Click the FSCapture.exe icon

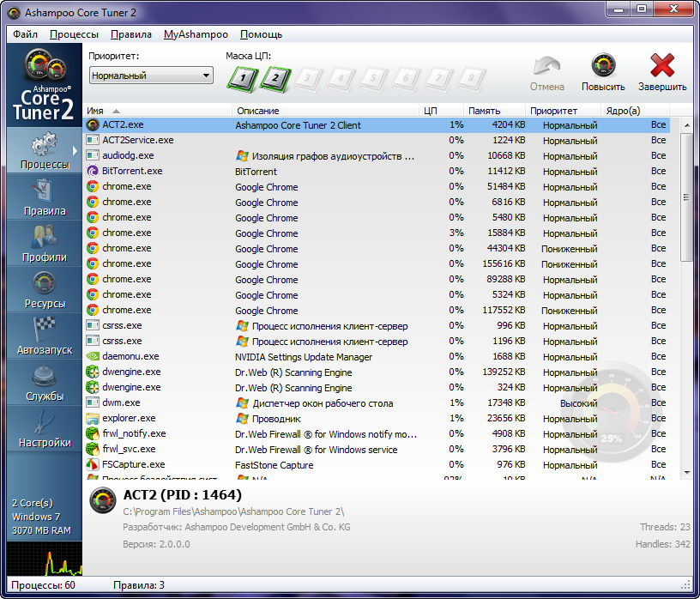[93, 464]
